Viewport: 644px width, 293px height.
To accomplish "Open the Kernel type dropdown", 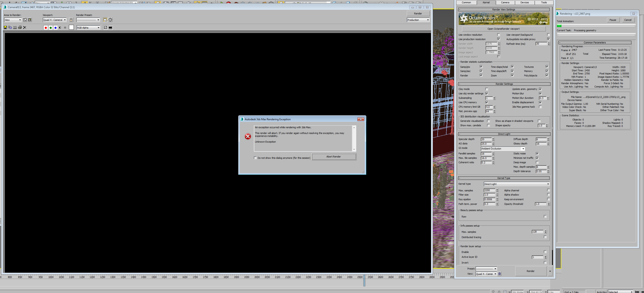I will [517, 184].
